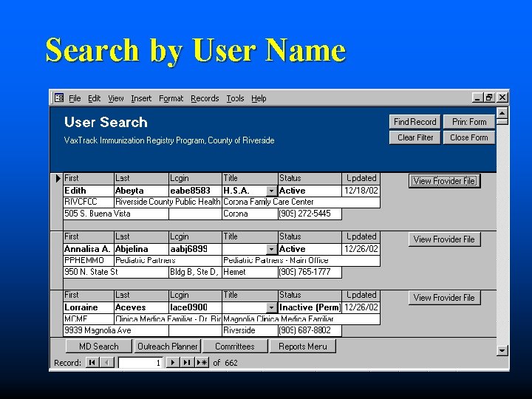This screenshot has height=399, width=532.
Task: Click the Clear Filter button
Action: [415, 137]
